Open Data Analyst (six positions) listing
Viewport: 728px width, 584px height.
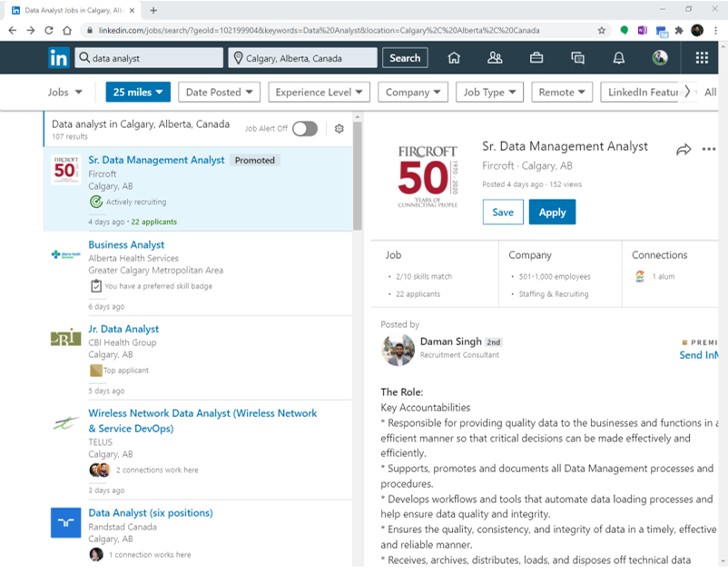coord(151,513)
